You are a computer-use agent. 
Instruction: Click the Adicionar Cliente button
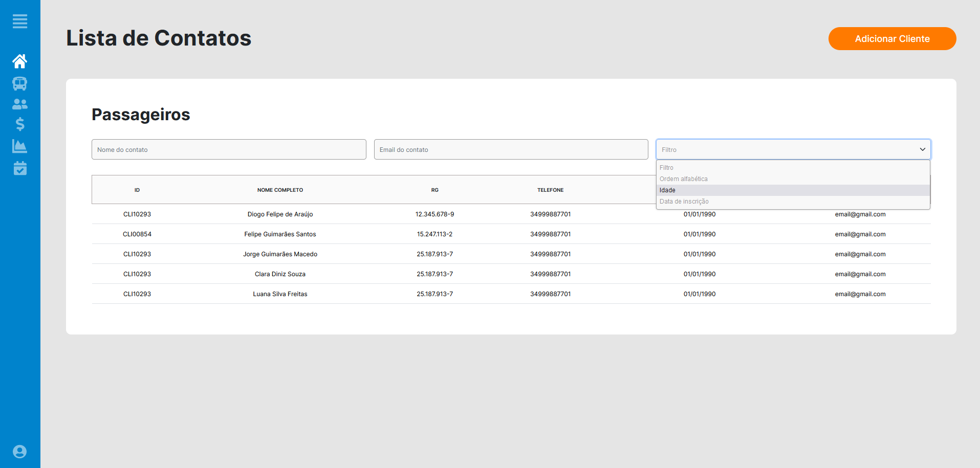point(892,39)
